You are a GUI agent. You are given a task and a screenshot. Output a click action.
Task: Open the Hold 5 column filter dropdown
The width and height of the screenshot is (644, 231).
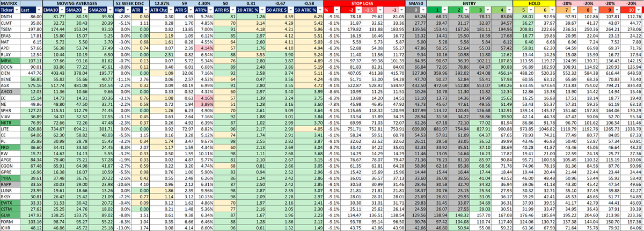(x=530, y=10)
